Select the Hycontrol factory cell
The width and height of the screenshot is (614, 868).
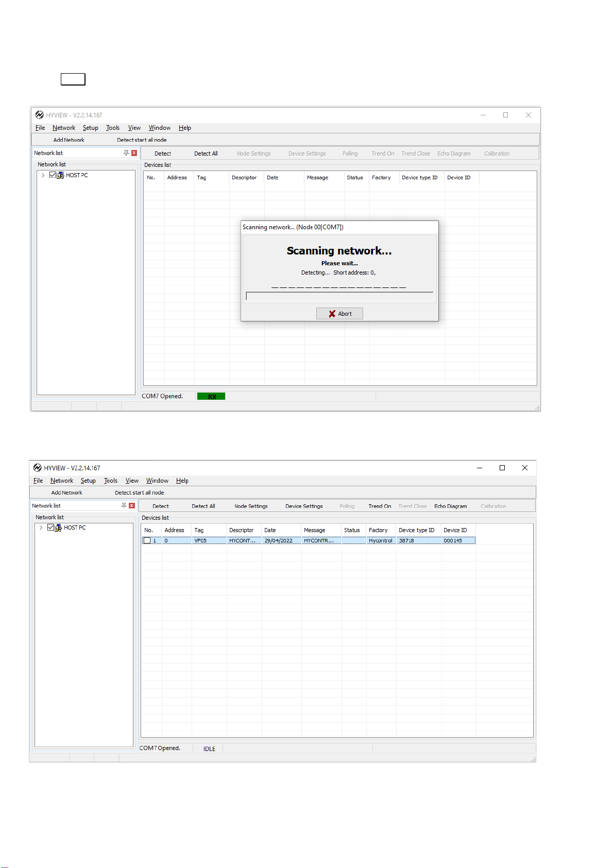point(381,540)
